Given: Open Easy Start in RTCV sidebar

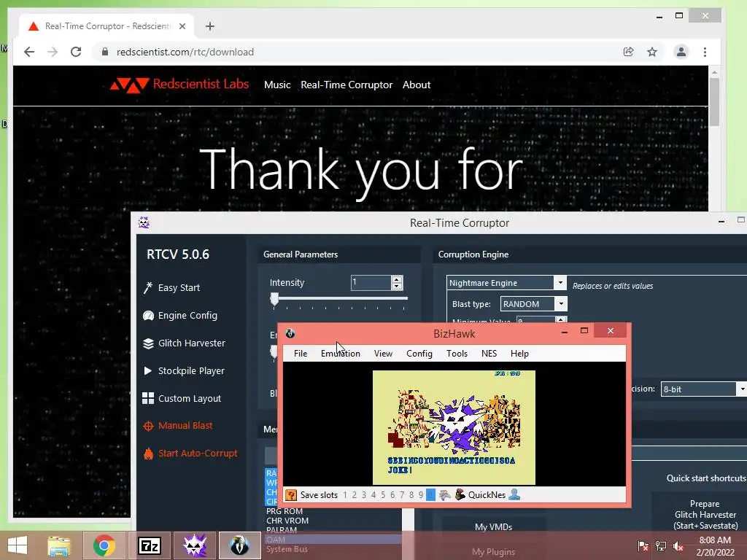Looking at the screenshot, I should 172,287.
